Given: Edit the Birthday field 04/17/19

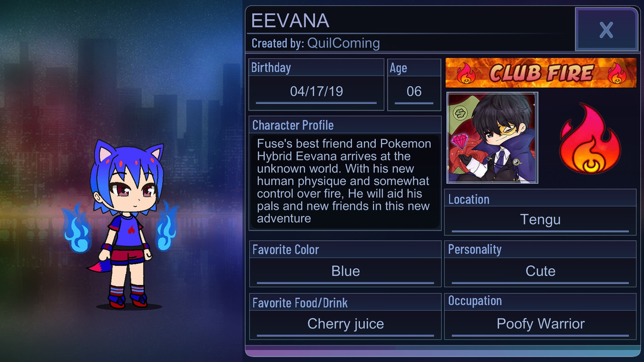Looking at the screenshot, I should point(316,92).
